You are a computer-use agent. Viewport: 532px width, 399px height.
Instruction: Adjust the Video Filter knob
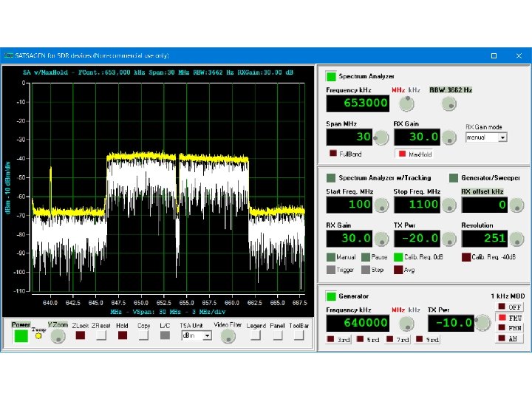click(x=228, y=336)
